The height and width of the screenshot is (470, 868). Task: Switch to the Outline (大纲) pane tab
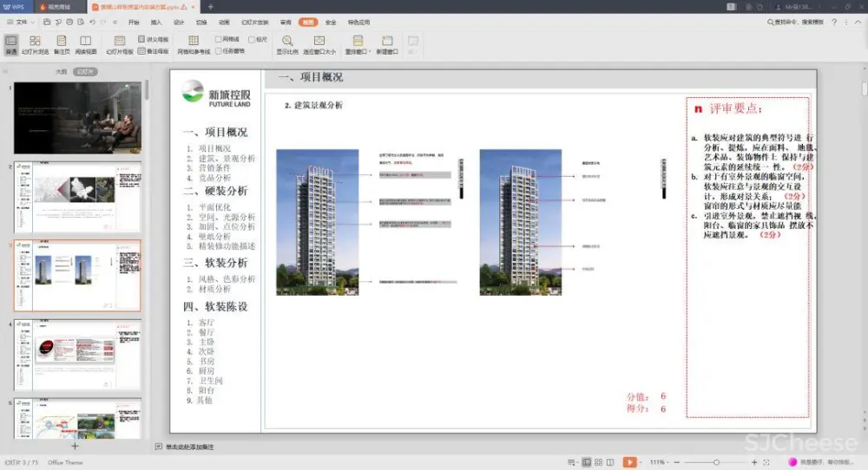[x=61, y=72]
